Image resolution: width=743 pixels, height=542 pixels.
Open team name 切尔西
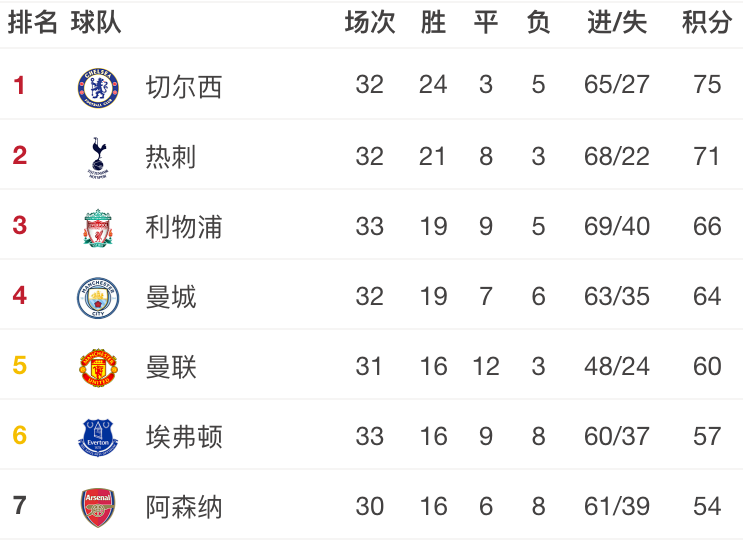pyautogui.click(x=184, y=87)
